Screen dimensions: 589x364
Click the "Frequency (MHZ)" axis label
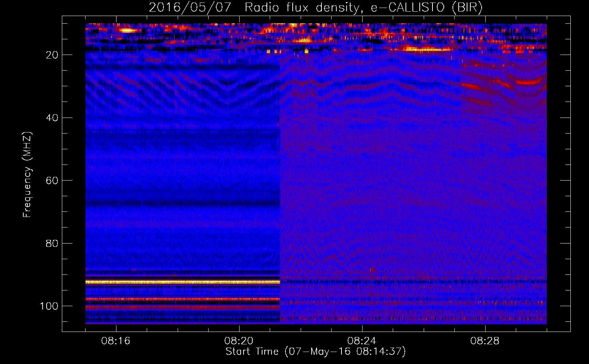pos(27,175)
